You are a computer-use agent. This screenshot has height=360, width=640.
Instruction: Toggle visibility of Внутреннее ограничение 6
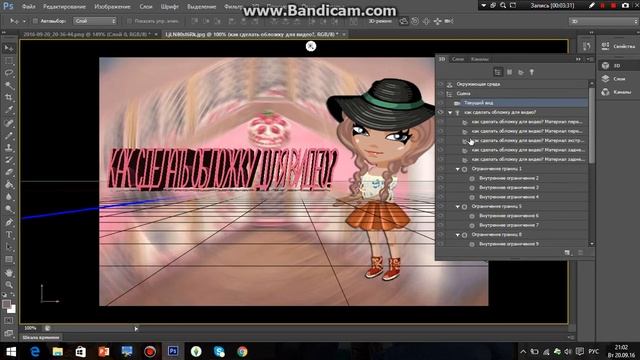click(440, 216)
